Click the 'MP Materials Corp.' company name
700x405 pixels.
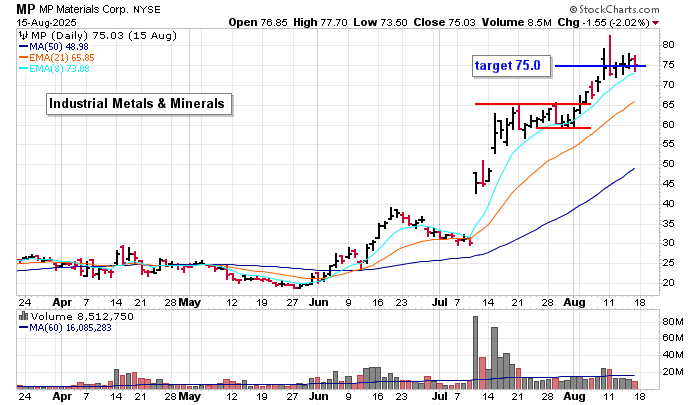click(x=84, y=9)
